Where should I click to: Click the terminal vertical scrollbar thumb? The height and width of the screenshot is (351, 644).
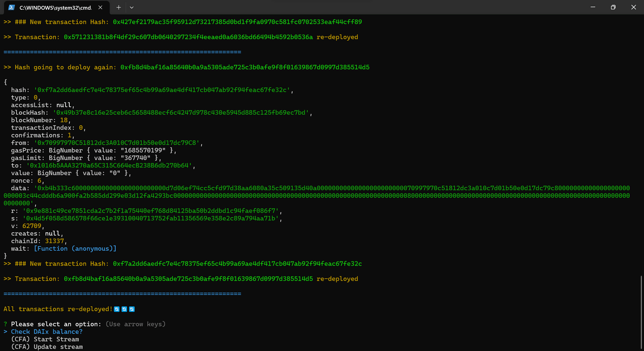(x=641, y=312)
